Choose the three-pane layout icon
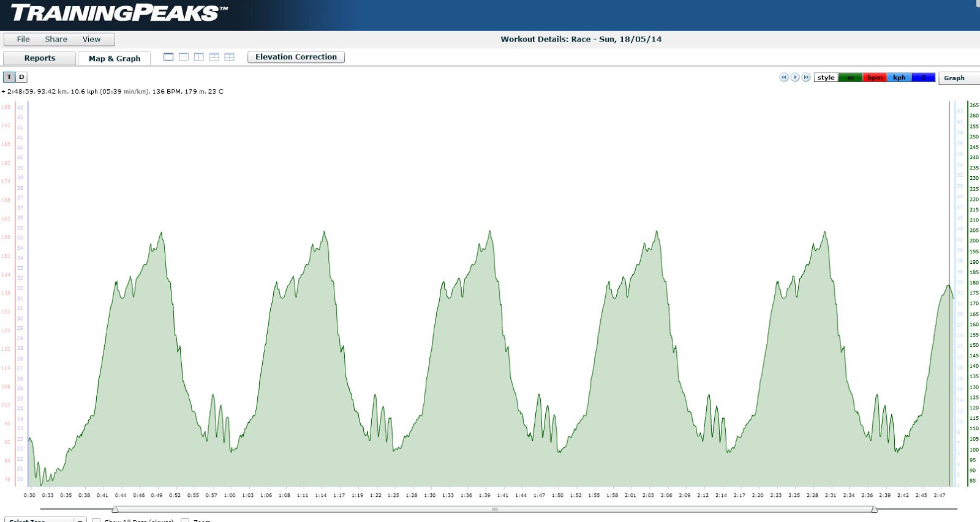Viewport: 980px width, 522px height. pos(214,57)
